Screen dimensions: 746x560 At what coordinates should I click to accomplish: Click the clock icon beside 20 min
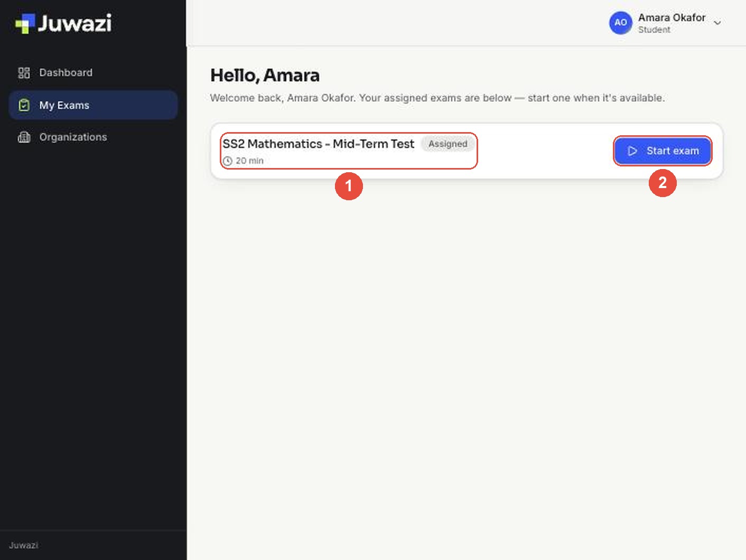click(228, 161)
